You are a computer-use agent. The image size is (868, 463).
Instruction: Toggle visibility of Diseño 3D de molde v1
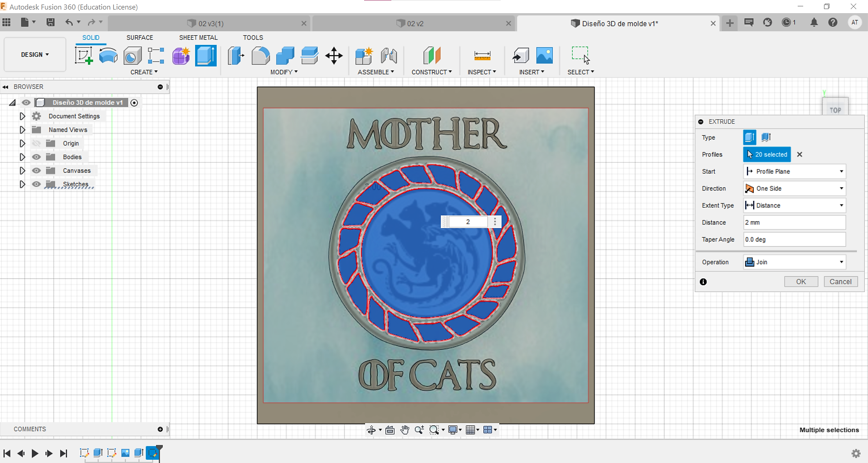click(x=26, y=102)
